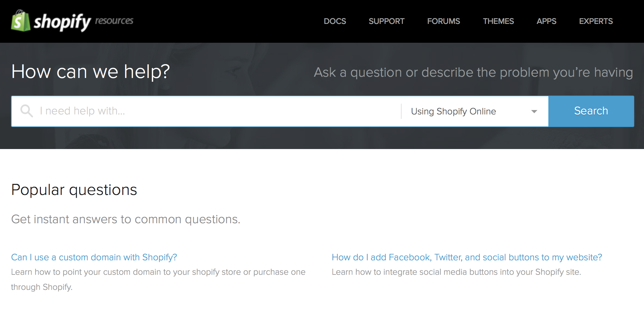Open the custom domain with Shopify question

tap(94, 257)
